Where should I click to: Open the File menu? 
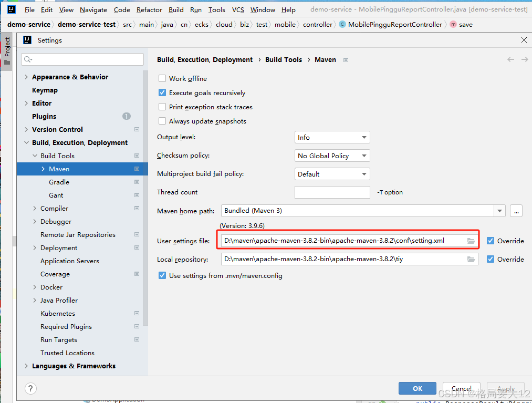29,10
